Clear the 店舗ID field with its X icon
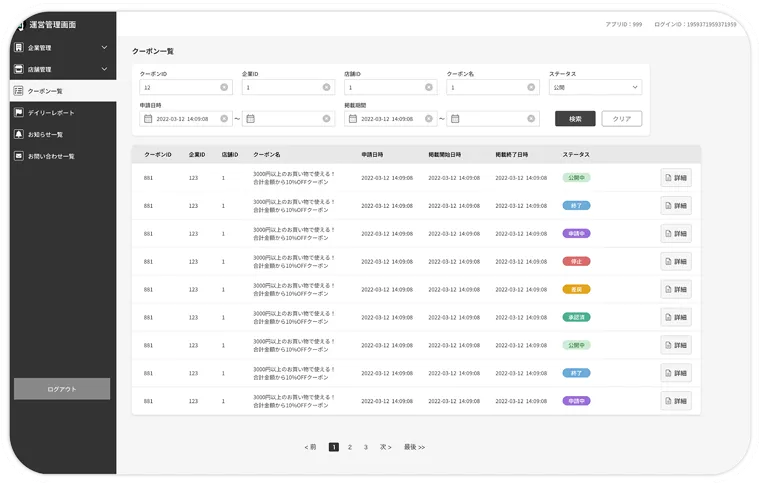 (429, 88)
